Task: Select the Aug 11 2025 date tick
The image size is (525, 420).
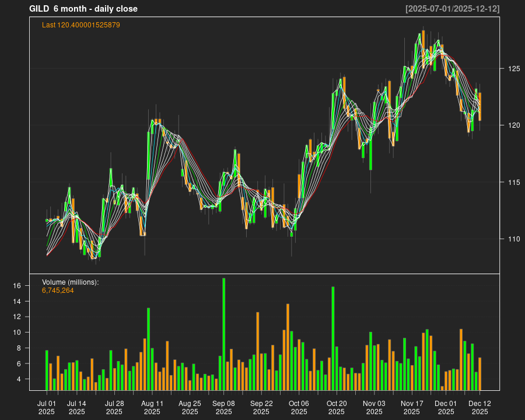Action: point(152,407)
